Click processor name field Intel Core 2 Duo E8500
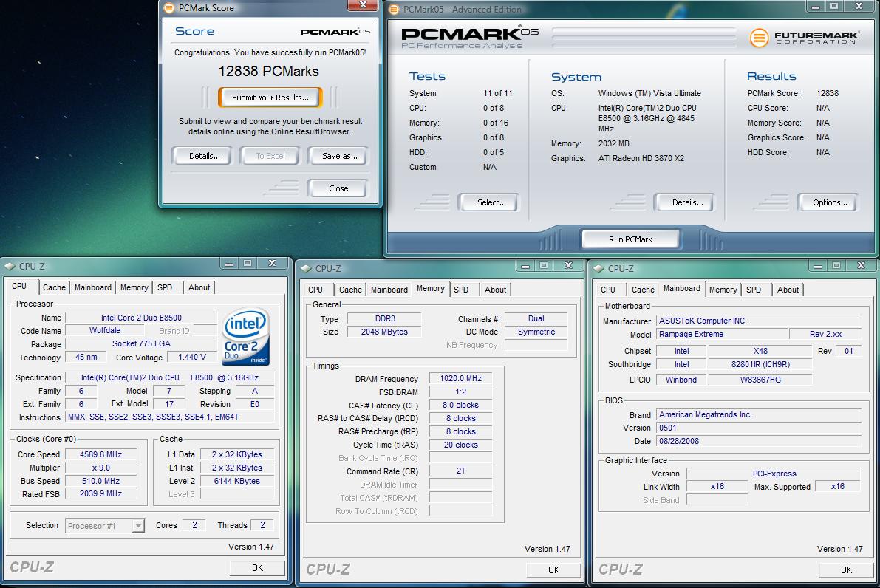 coord(141,318)
